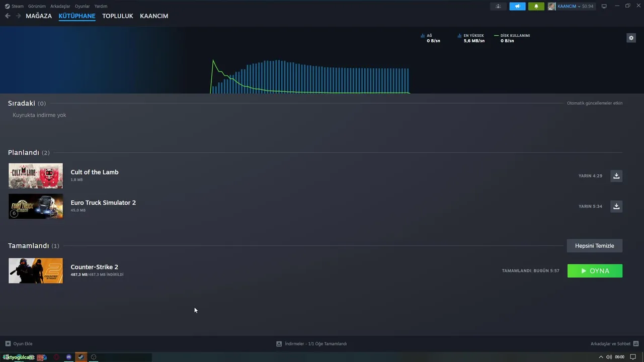Click 487,3 MB İNDİRİLDİ size text
644x362 pixels.
[x=97, y=275]
